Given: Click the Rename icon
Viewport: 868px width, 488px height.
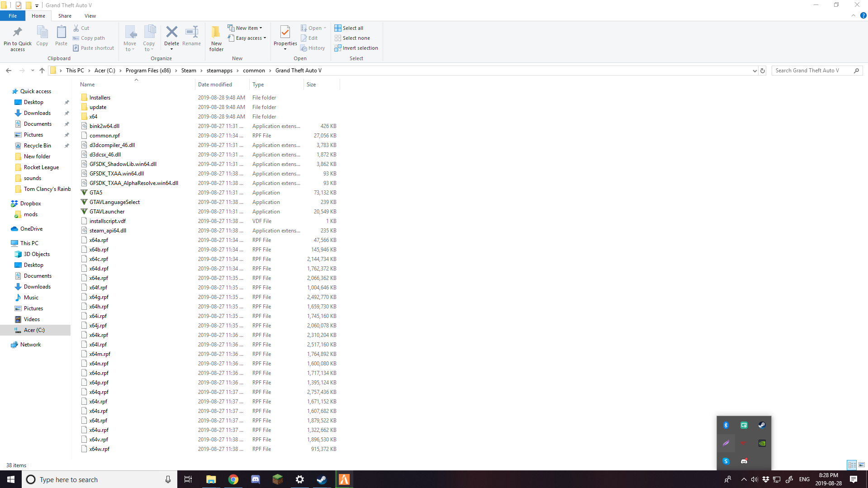Looking at the screenshot, I should pos(191,34).
